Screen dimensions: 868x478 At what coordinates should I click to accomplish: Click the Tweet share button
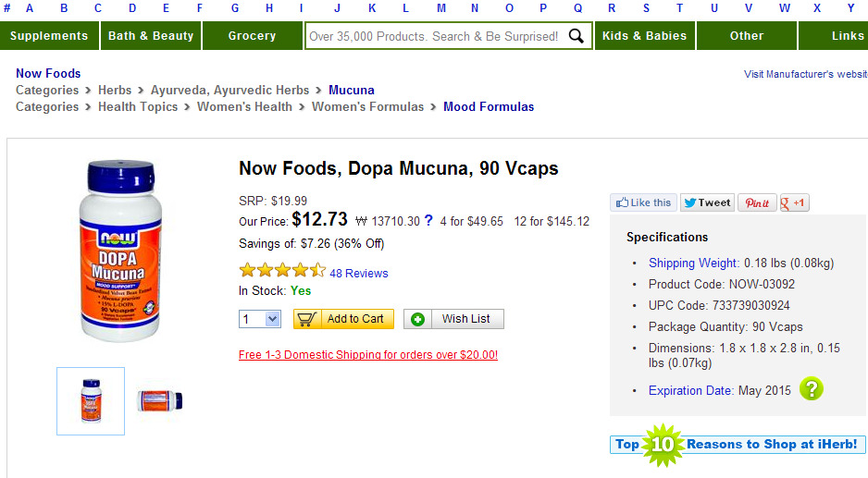point(707,202)
